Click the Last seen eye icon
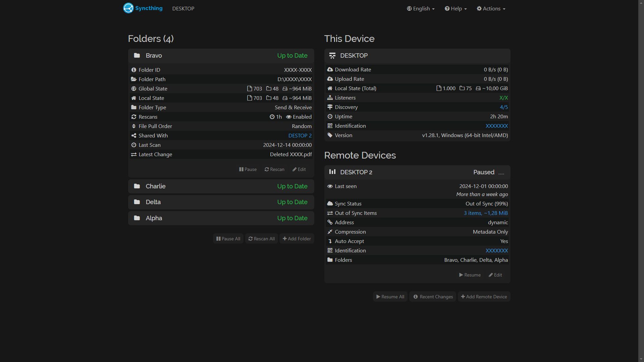The height and width of the screenshot is (362, 644). [330, 186]
